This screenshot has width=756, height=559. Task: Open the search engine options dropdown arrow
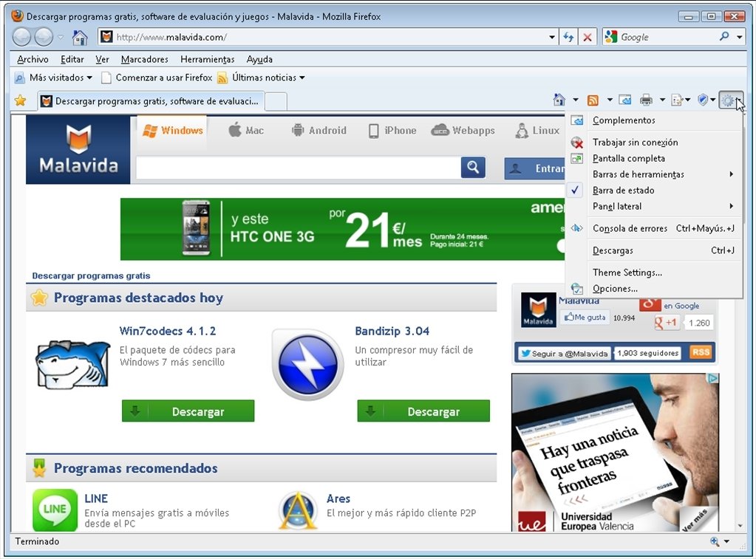click(740, 37)
